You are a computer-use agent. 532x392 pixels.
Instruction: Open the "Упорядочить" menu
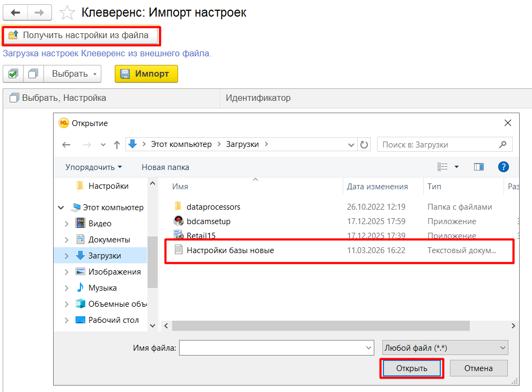point(94,167)
